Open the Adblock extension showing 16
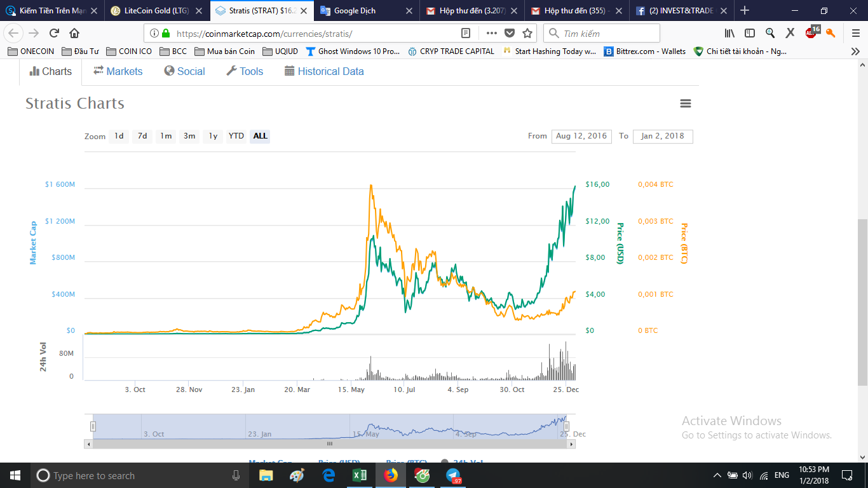This screenshot has width=868, height=488. pos(812,32)
